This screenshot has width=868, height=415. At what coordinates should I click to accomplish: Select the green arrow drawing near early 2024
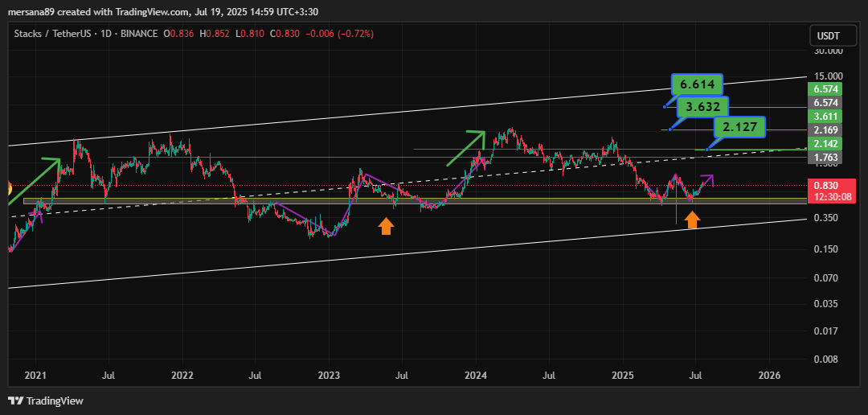click(x=466, y=148)
